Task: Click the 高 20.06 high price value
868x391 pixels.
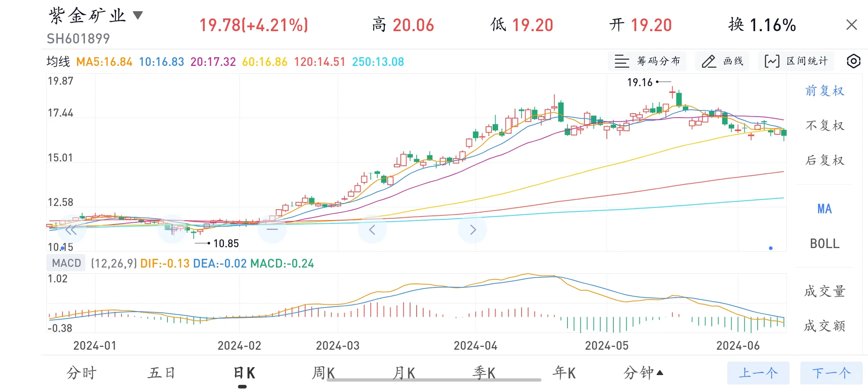Action: [x=403, y=25]
